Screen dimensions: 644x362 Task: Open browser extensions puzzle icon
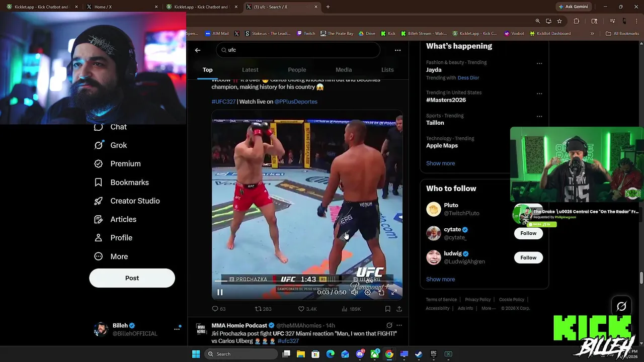click(577, 21)
